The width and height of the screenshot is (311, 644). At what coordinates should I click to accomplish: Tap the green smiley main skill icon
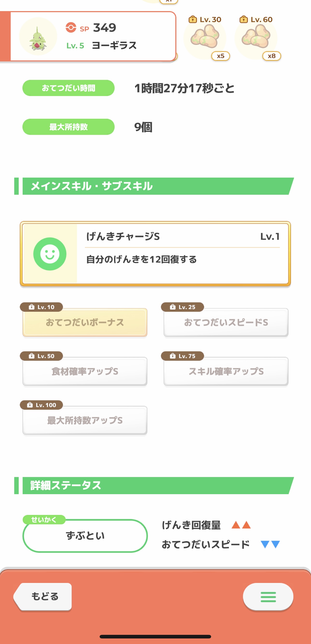[x=50, y=254]
